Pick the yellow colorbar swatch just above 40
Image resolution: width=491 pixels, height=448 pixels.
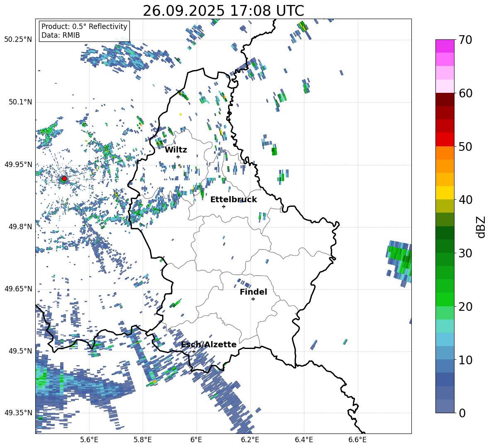pos(445,193)
